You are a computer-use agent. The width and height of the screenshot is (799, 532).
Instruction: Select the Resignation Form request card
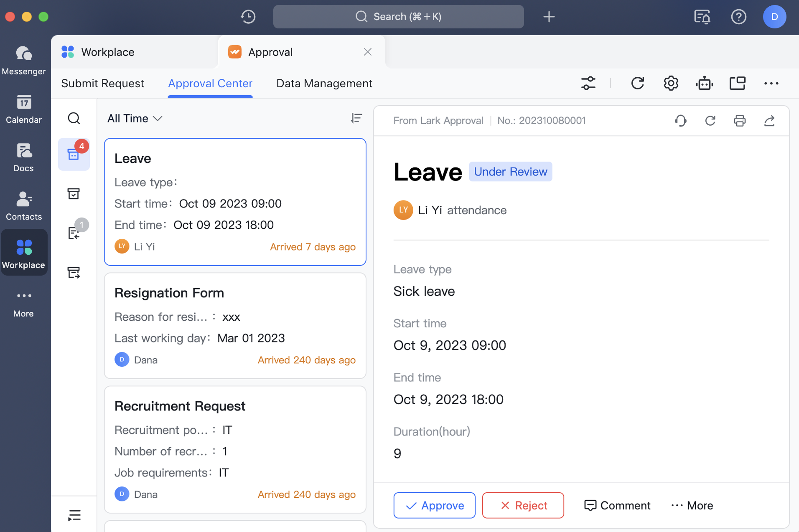pos(235,326)
